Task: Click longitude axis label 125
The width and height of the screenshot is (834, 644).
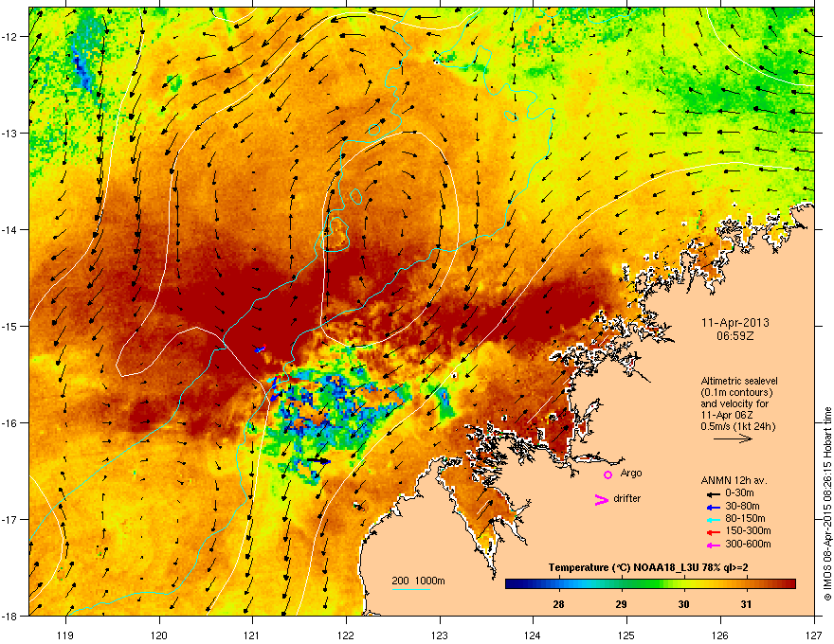Action: [626, 635]
